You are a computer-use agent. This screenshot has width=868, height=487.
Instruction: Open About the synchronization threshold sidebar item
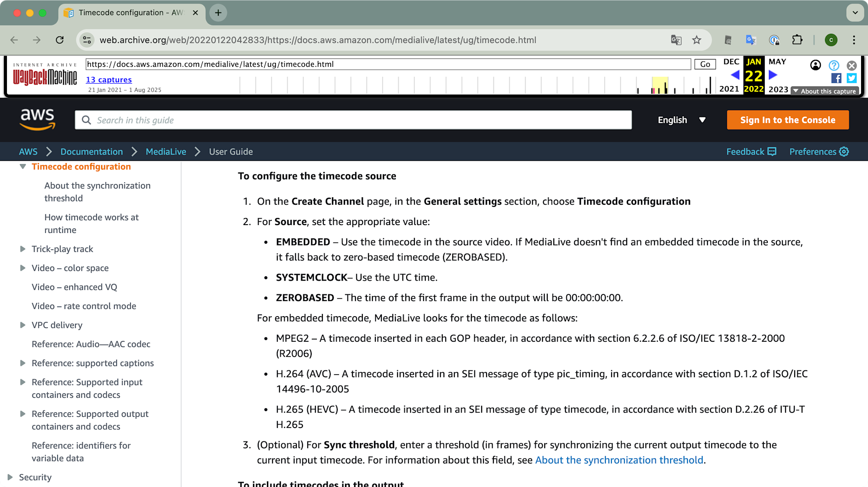(x=97, y=192)
